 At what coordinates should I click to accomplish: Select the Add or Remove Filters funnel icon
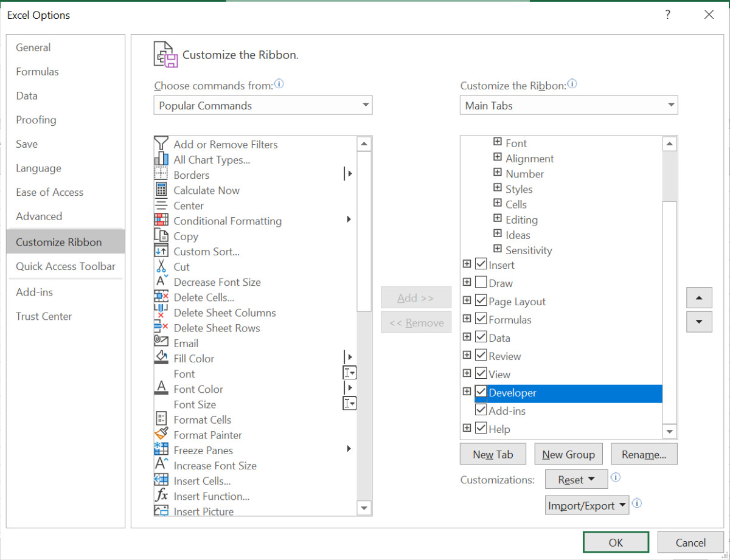161,144
